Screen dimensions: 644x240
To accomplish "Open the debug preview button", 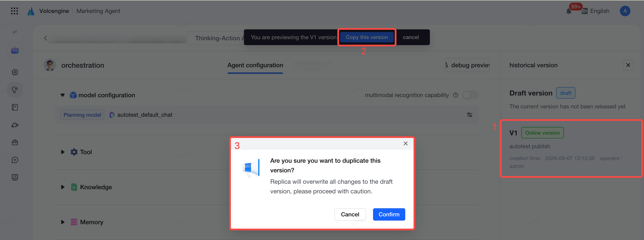I will (x=467, y=65).
